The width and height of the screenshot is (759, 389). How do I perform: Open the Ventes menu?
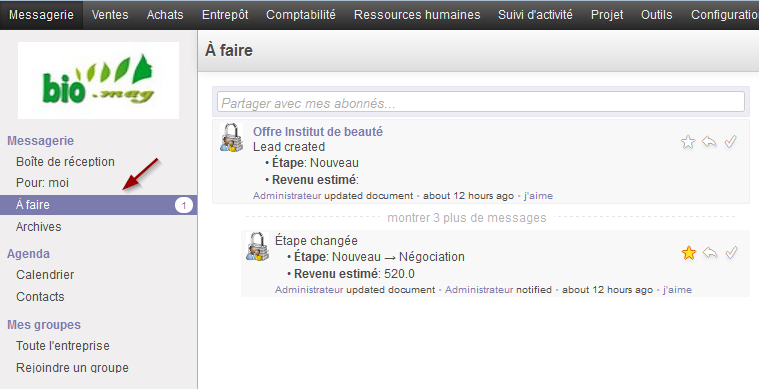(x=110, y=15)
